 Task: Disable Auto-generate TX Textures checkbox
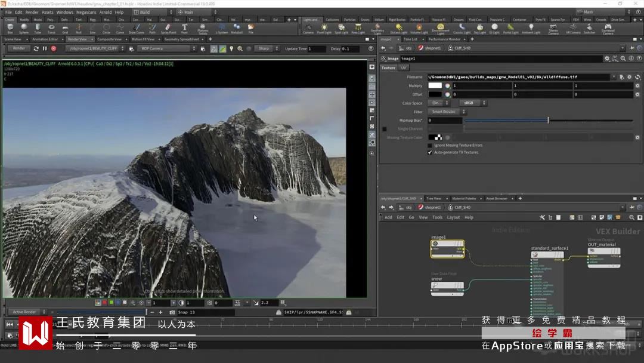[430, 152]
